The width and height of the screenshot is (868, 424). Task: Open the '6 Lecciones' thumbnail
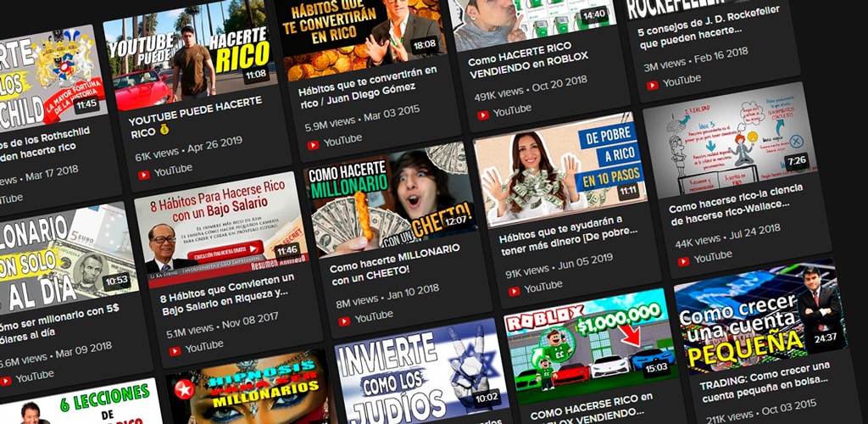pos(83,403)
